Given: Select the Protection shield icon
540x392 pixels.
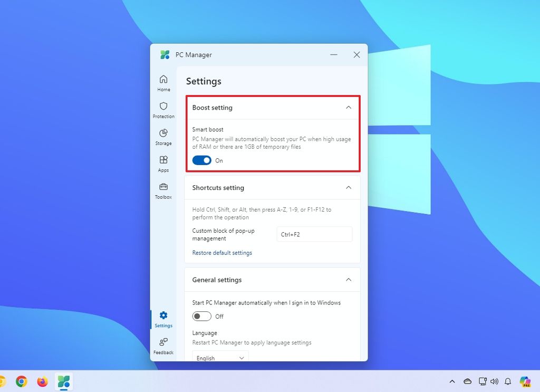Looking at the screenshot, I should pyautogui.click(x=163, y=109).
